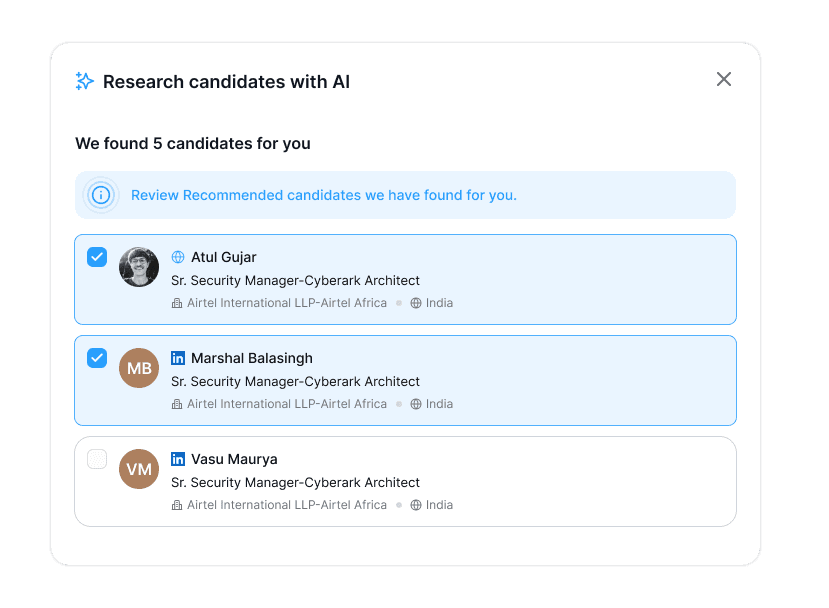Click the Vasu Maurya name text
Image resolution: width=829 pixels, height=608 pixels.
point(234,459)
